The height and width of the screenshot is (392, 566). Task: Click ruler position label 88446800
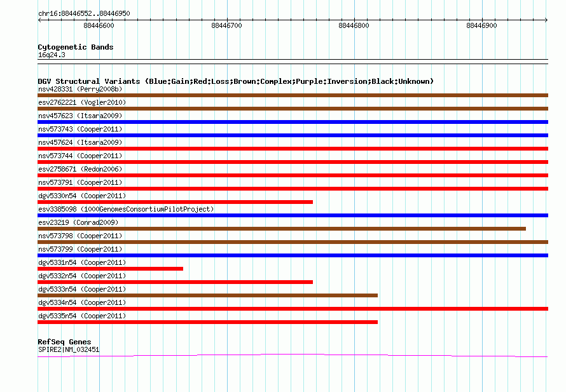point(354,25)
